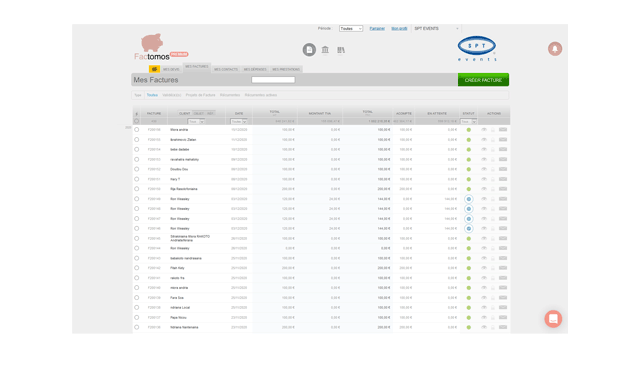Select the Fitah Katy invoice row
Screen dimensions: 640x376
coord(137,268)
